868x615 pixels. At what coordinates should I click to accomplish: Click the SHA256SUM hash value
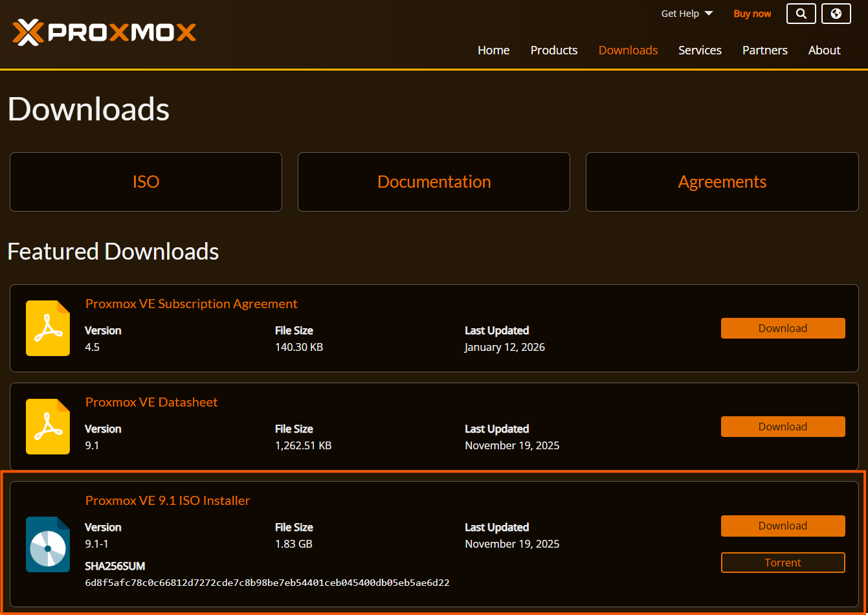pos(267,583)
